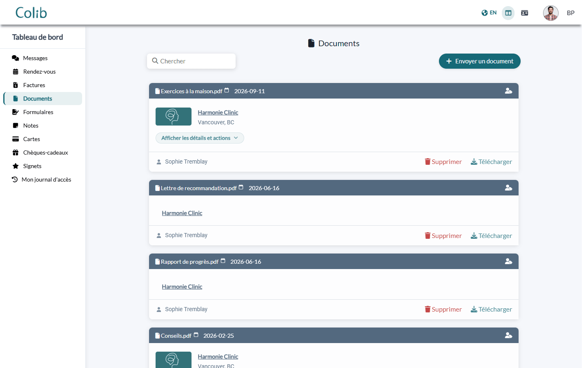The height and width of the screenshot is (368, 588).
Task: Open the BP account initials menu
Action: 570,13
